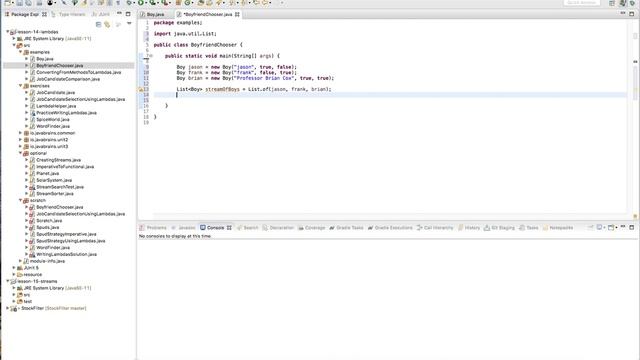The width and height of the screenshot is (640, 360).
Task: Minimize the Package Explorer panel
Action: [120, 13]
